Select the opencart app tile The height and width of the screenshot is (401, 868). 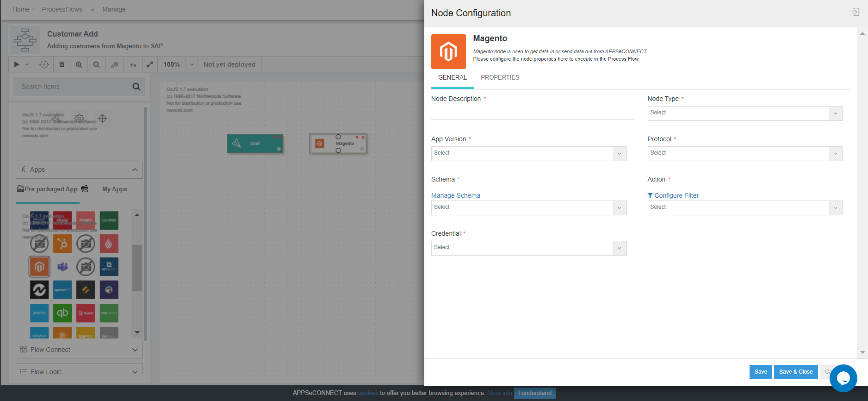tap(62, 290)
